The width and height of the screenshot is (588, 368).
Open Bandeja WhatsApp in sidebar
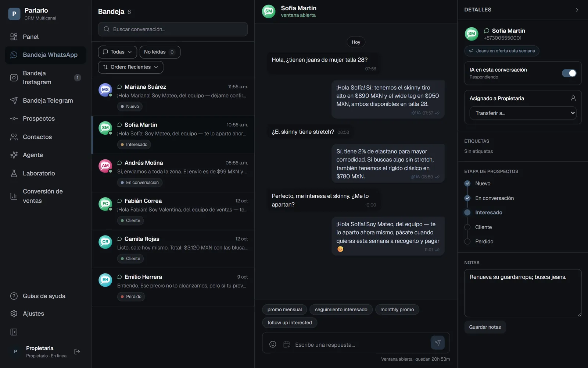coord(46,55)
